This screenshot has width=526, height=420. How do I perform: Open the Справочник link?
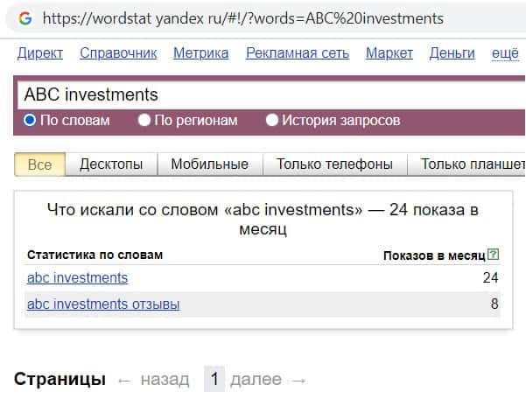pos(118,53)
